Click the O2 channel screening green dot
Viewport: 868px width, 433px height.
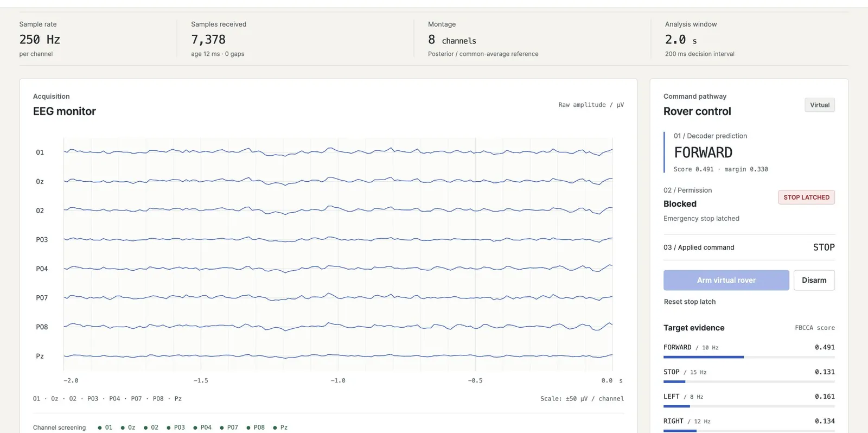[145, 428]
